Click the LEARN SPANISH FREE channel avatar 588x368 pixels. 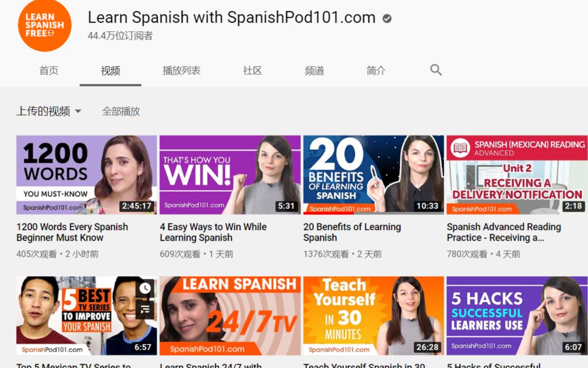tap(45, 26)
